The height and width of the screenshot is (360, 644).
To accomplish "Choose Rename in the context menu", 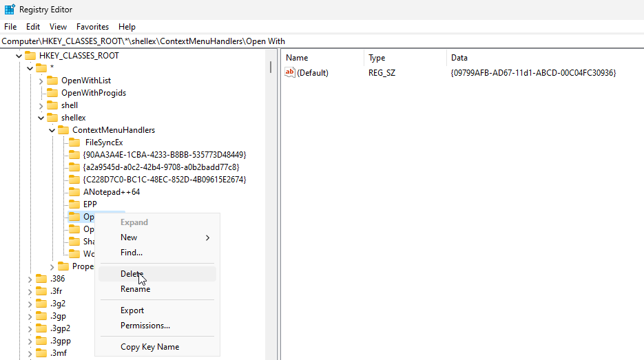I will point(135,289).
